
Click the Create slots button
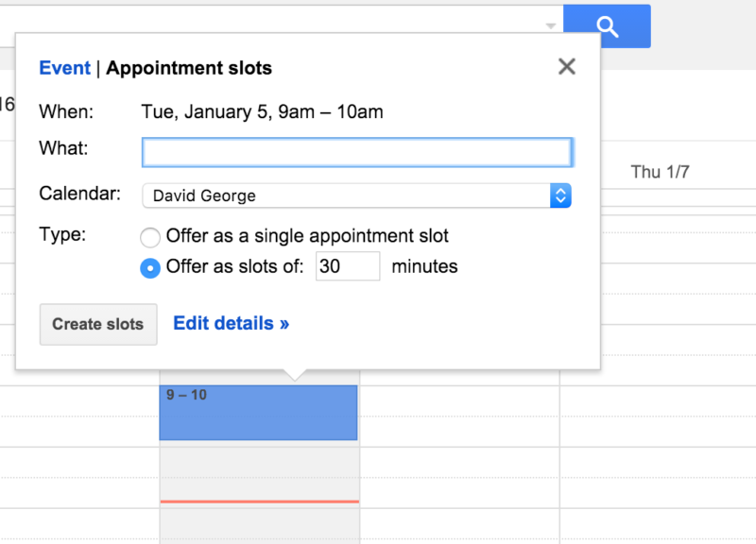coord(98,324)
